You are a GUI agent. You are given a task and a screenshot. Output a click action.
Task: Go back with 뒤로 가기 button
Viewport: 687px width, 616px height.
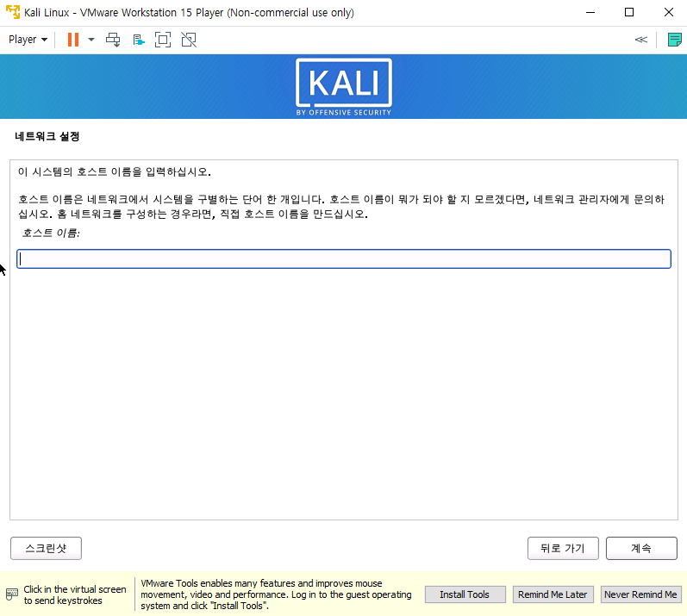point(563,548)
